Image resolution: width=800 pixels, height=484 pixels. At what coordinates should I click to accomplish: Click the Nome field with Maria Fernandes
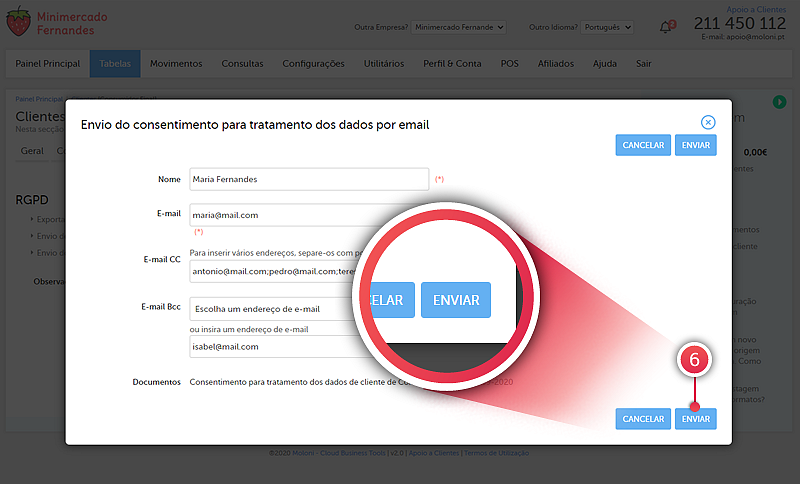click(309, 179)
